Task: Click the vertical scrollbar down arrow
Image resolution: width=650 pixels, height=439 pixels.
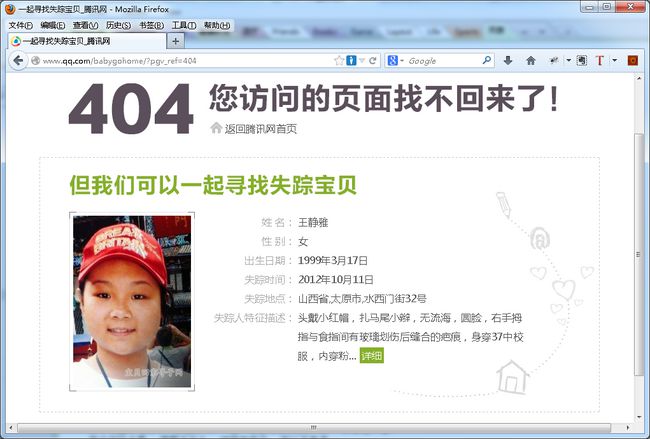Action: click(638, 417)
